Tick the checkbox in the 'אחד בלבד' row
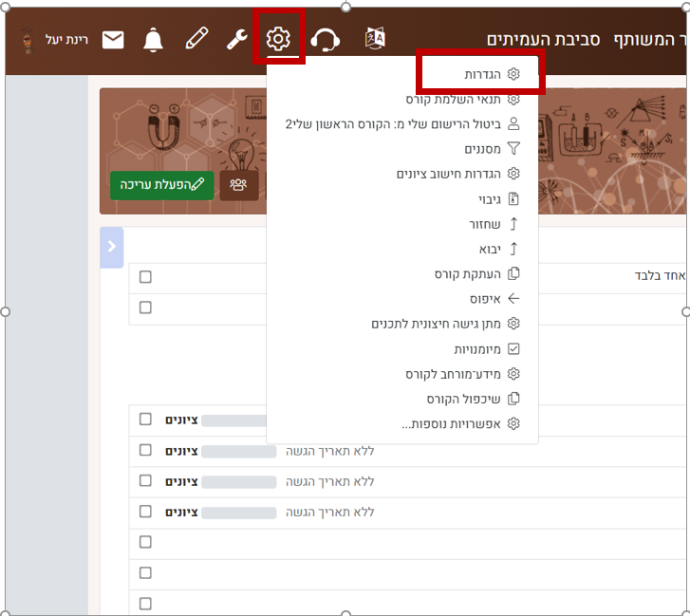This screenshot has height=616, width=690. click(x=145, y=276)
